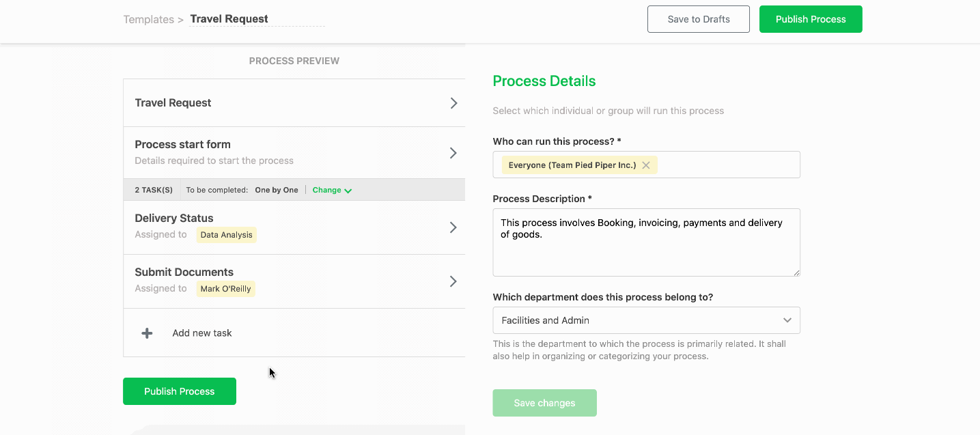Click the Publish Process button below the task list
The width and height of the screenshot is (980, 435).
tap(180, 391)
